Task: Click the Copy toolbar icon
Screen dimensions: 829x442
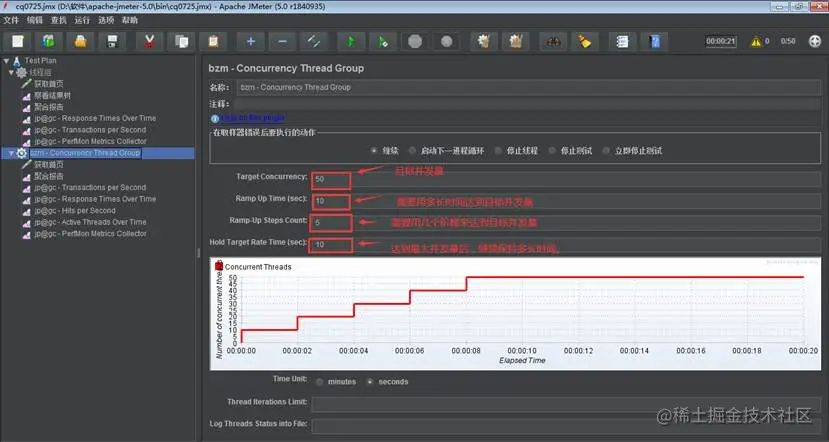Action: pyautogui.click(x=181, y=41)
